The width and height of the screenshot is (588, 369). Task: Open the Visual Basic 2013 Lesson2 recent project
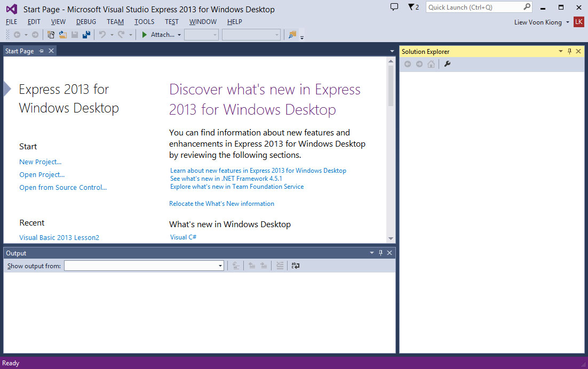pyautogui.click(x=59, y=237)
